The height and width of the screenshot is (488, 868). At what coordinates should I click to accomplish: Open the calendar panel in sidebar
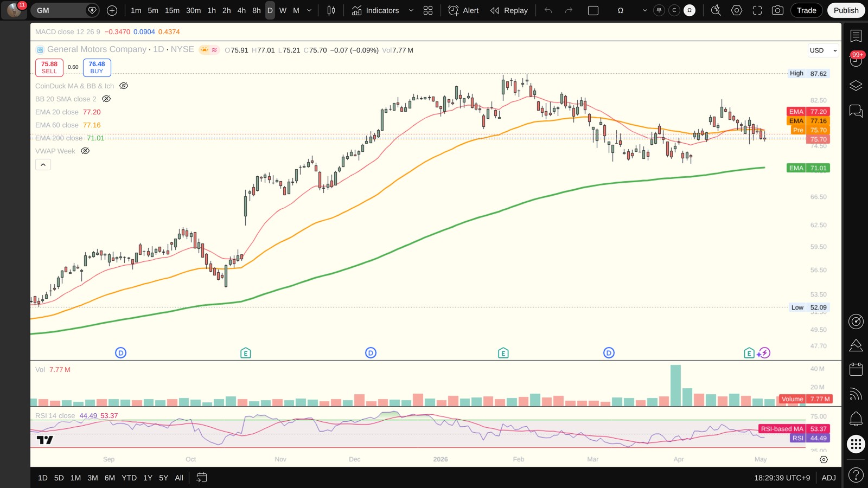coord(856,369)
